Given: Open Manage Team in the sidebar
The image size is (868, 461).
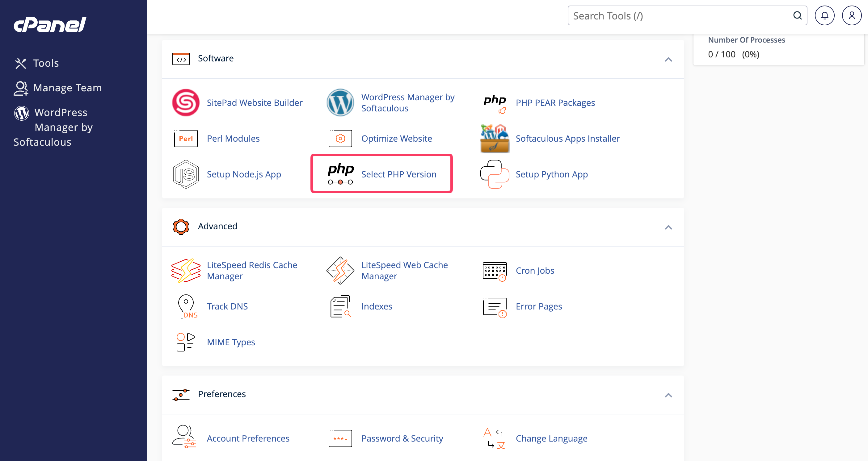Looking at the screenshot, I should pos(58,88).
